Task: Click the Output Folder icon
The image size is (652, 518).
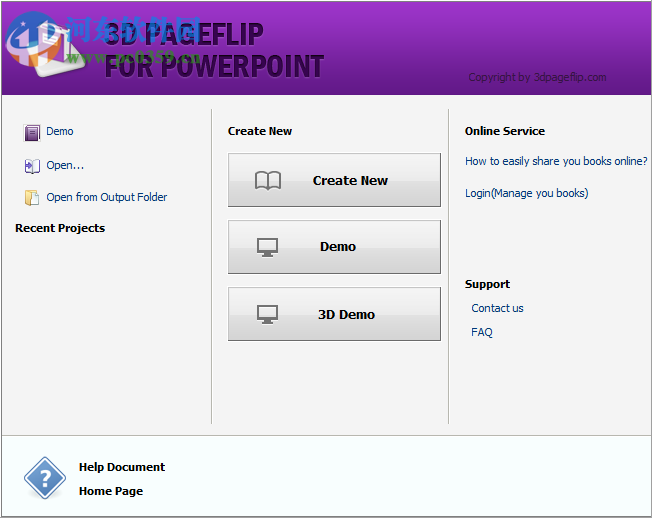Action: (32, 198)
